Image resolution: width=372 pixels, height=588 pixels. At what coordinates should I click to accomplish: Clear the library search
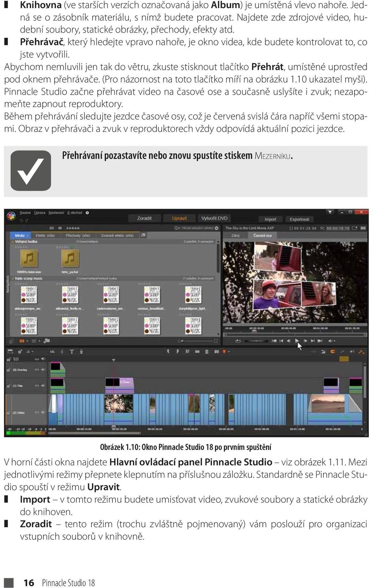tap(217, 228)
